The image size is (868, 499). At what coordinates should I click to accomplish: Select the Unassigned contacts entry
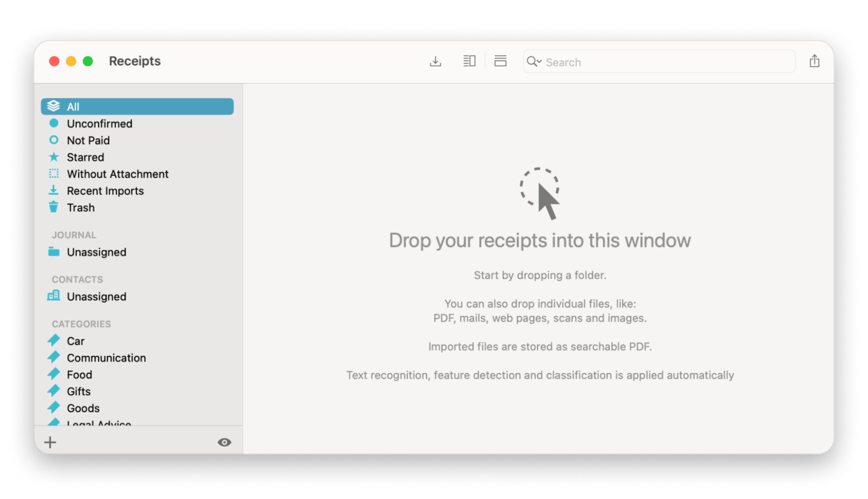tap(96, 296)
